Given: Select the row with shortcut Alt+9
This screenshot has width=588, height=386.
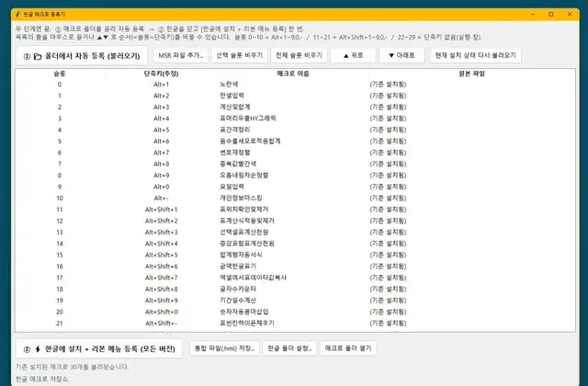Looking at the screenshot, I should pos(295,176).
